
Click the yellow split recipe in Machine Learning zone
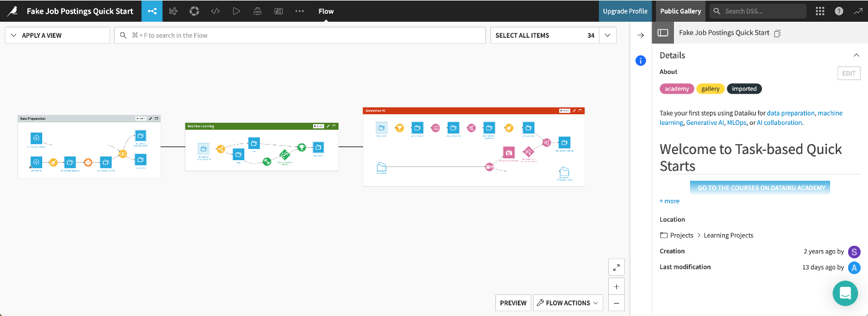220,149
